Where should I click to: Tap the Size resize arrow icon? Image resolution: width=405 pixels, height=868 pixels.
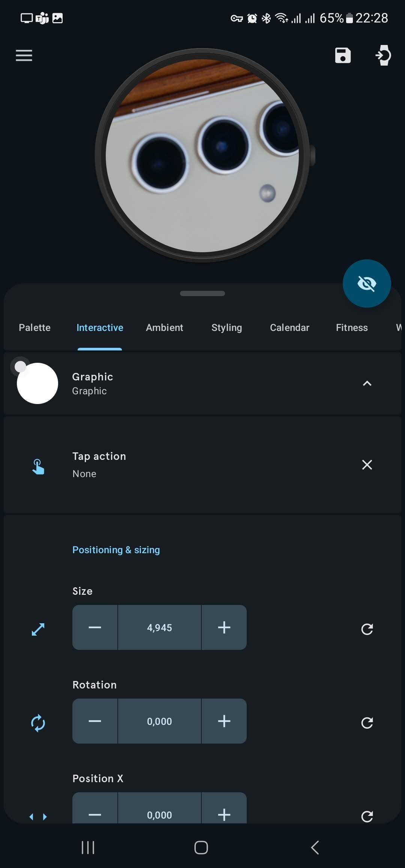pos(38,629)
